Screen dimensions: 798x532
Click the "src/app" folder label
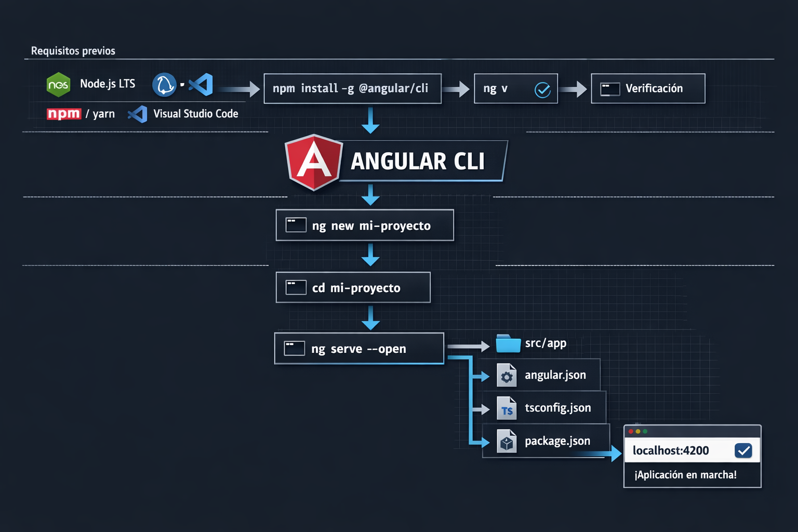[546, 343]
